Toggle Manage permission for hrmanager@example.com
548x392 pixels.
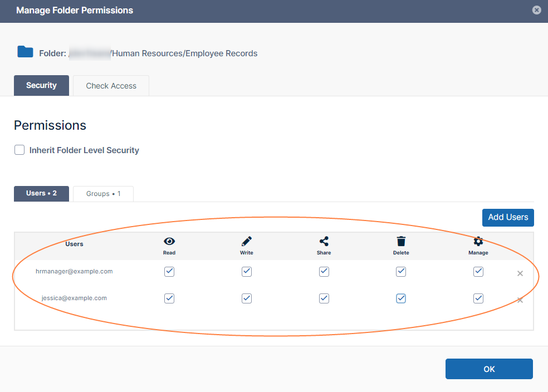(x=478, y=272)
